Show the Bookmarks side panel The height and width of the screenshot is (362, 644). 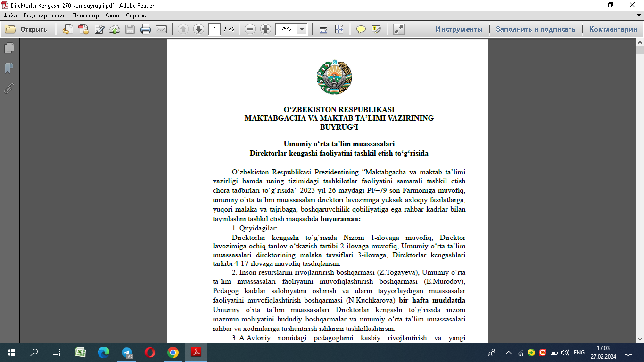point(9,68)
